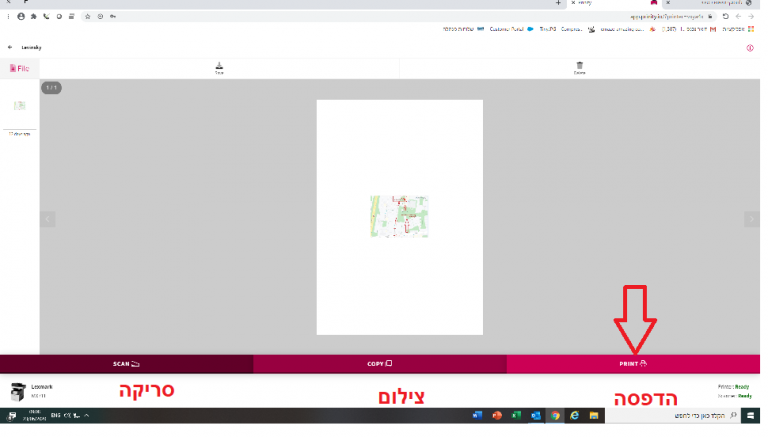This screenshot has height=437, width=768.
Task: Show the next page with the right chevron
Action: (752, 219)
